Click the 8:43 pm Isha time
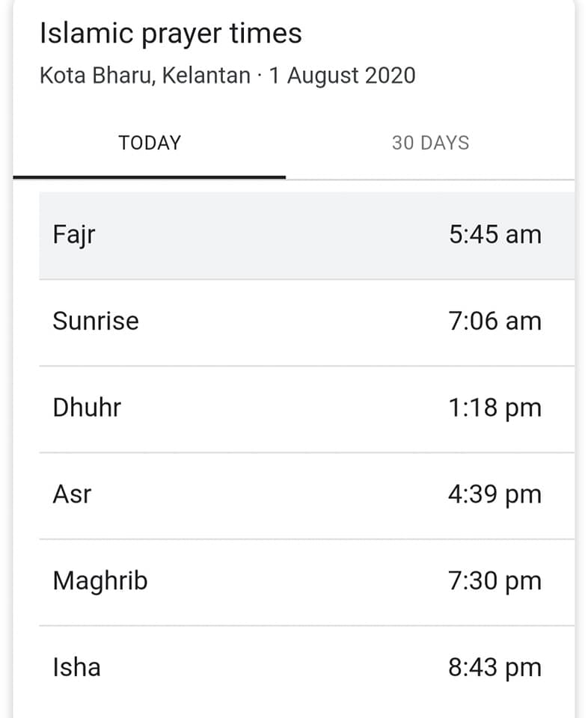588x718 pixels. (495, 668)
